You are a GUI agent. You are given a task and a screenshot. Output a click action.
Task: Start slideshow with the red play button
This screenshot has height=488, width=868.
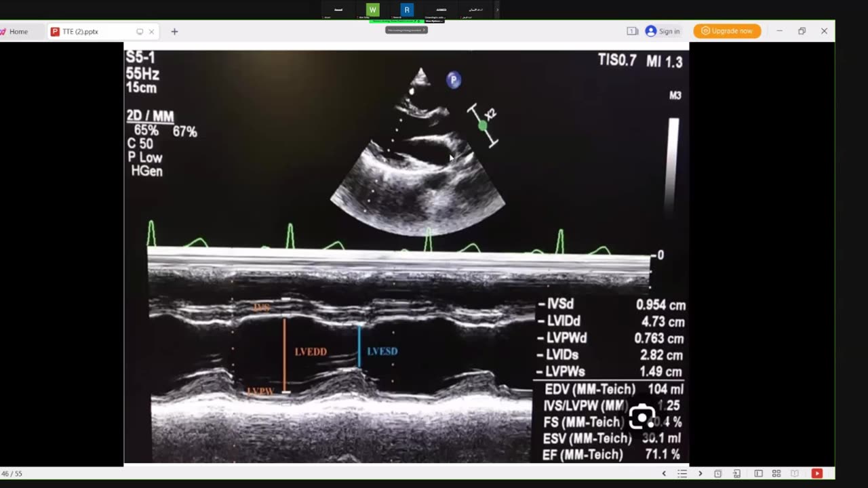point(817,474)
